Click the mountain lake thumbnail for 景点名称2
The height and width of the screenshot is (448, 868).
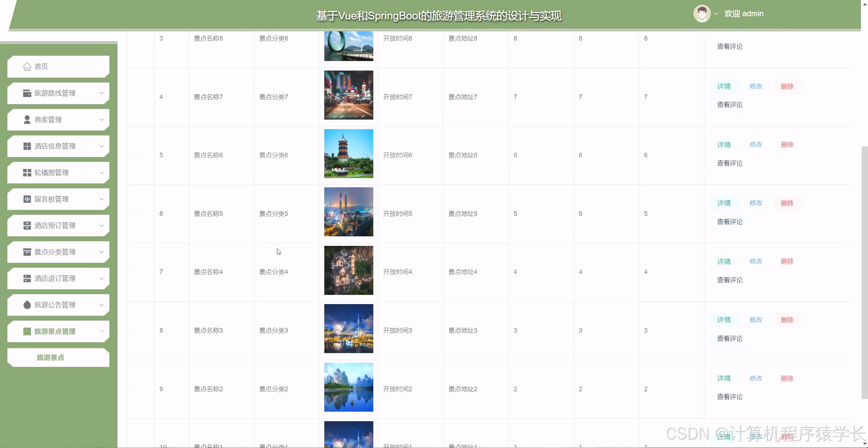(x=349, y=387)
